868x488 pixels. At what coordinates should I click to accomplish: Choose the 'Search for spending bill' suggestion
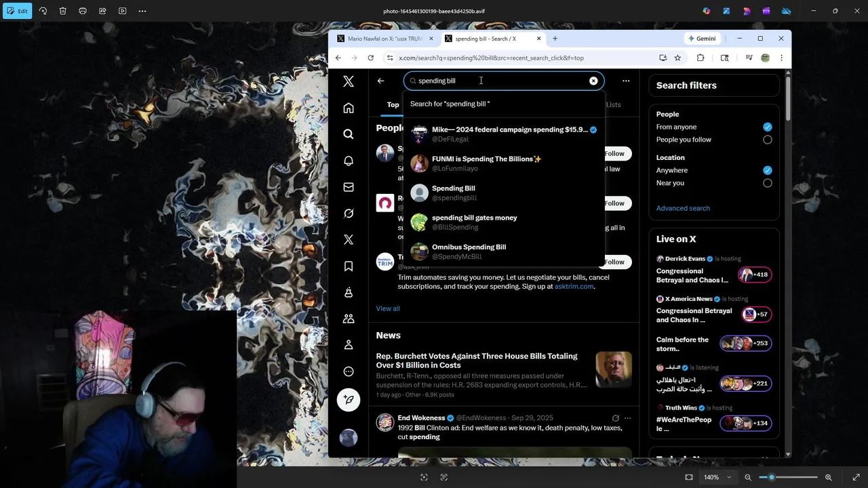pyautogui.click(x=504, y=104)
